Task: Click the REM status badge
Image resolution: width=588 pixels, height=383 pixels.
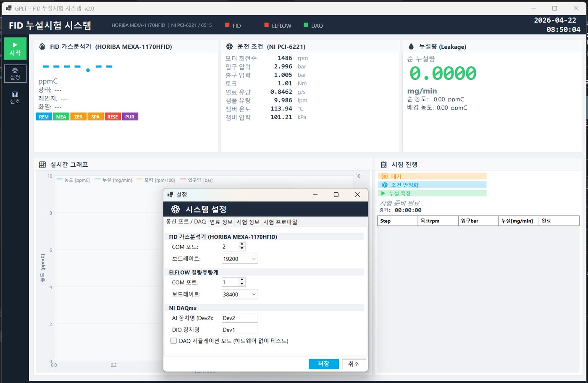Action: click(44, 117)
